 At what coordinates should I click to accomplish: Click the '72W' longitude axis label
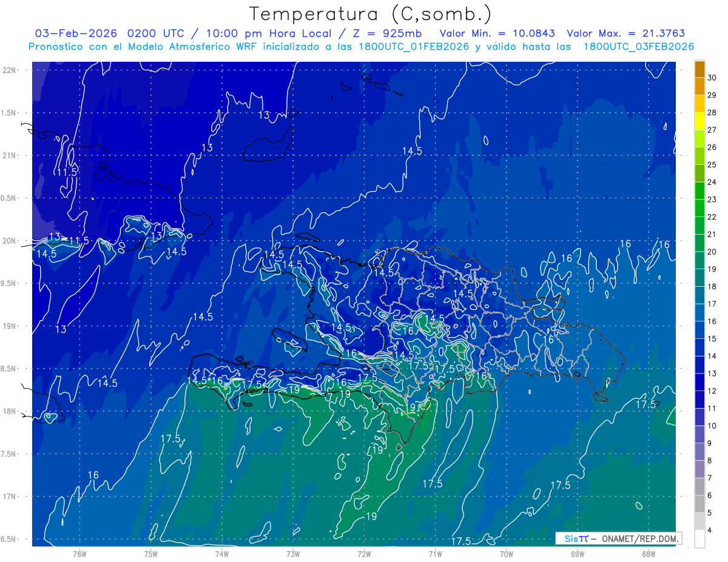pyautogui.click(x=364, y=554)
